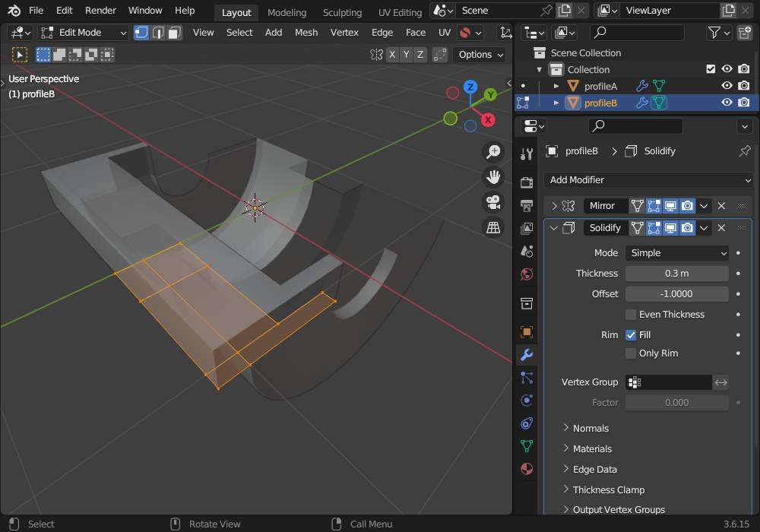Remove the Mirror modifier

(721, 206)
